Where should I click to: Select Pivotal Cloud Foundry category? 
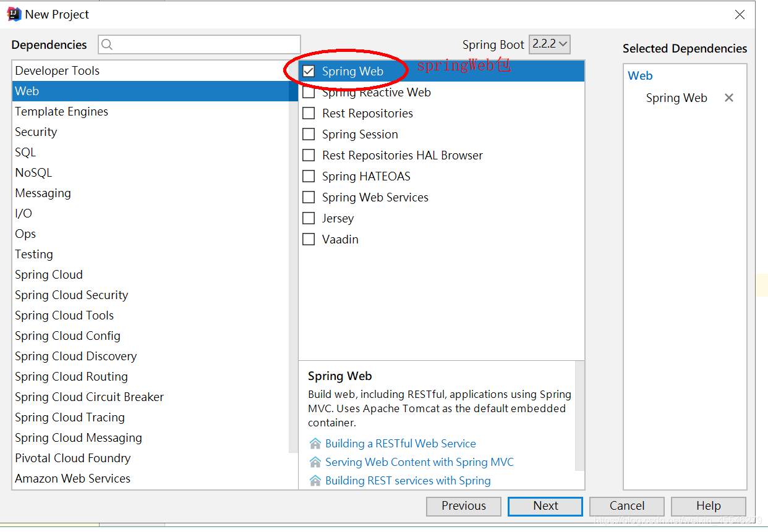[151, 458]
